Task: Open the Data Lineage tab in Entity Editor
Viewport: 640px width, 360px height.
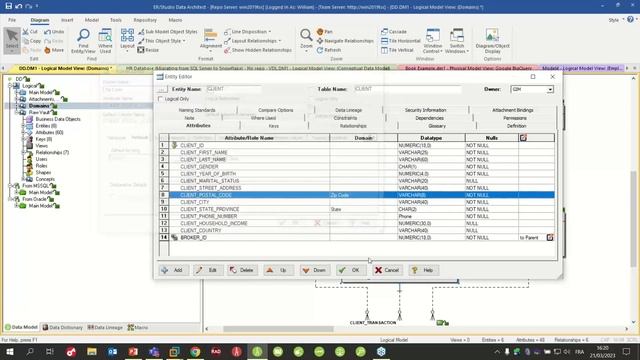Action: [x=348, y=110]
